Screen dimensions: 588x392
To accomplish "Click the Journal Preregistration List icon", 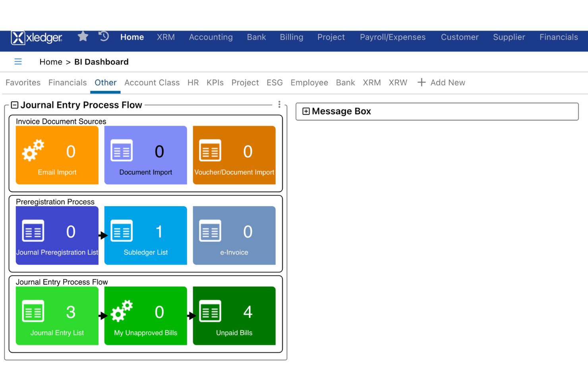I will [33, 231].
